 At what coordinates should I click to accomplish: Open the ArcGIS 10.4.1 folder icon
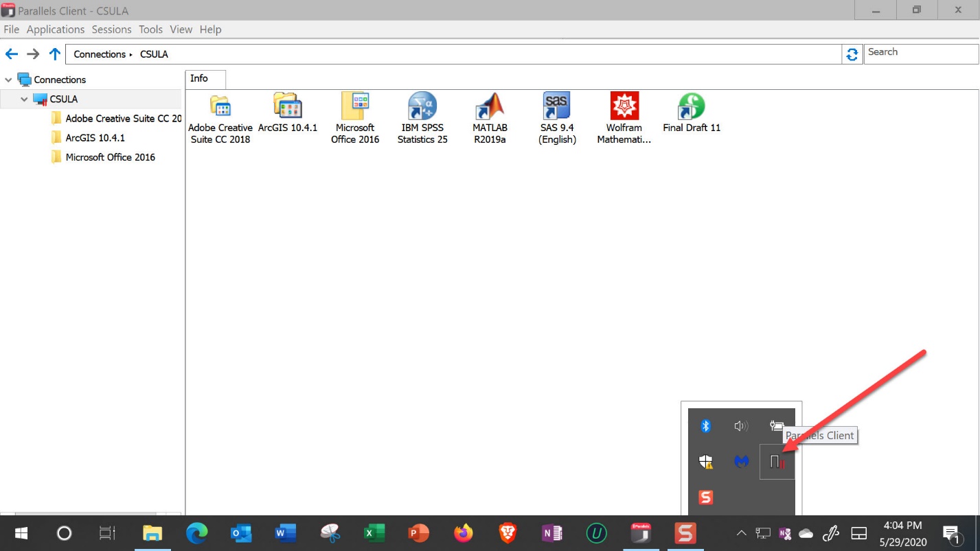pos(287,107)
